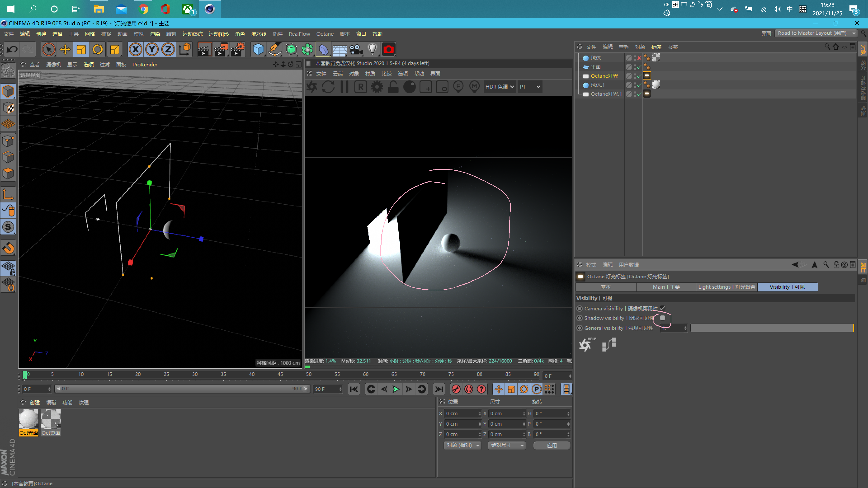Open the Octane menu in the menu bar
This screenshot has width=868, height=488.
325,34
